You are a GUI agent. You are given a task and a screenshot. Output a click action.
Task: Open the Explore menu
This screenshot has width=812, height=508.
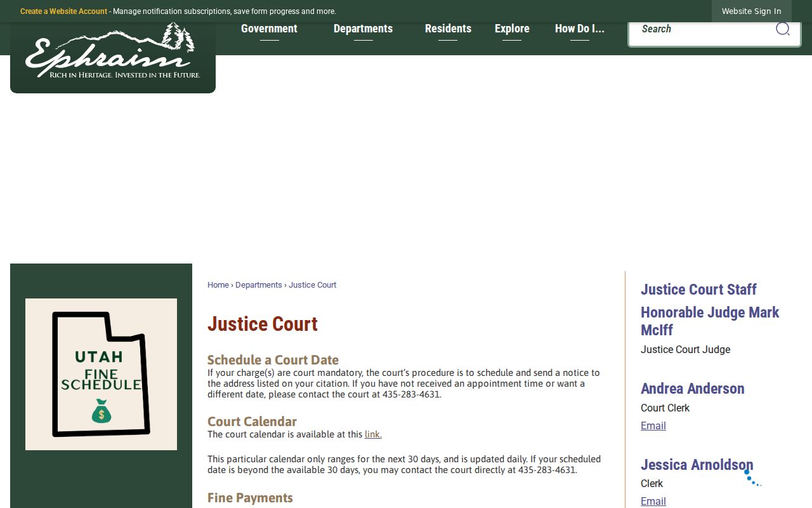tap(512, 29)
